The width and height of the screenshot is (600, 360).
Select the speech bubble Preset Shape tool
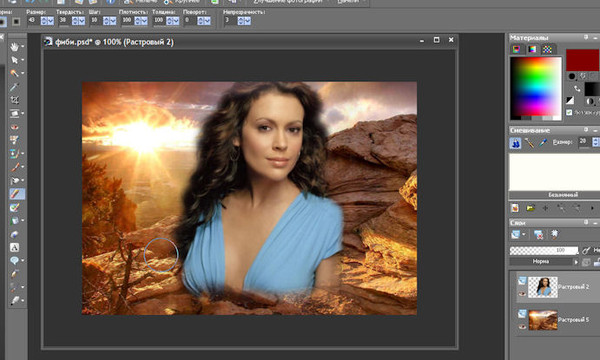tap(14, 261)
